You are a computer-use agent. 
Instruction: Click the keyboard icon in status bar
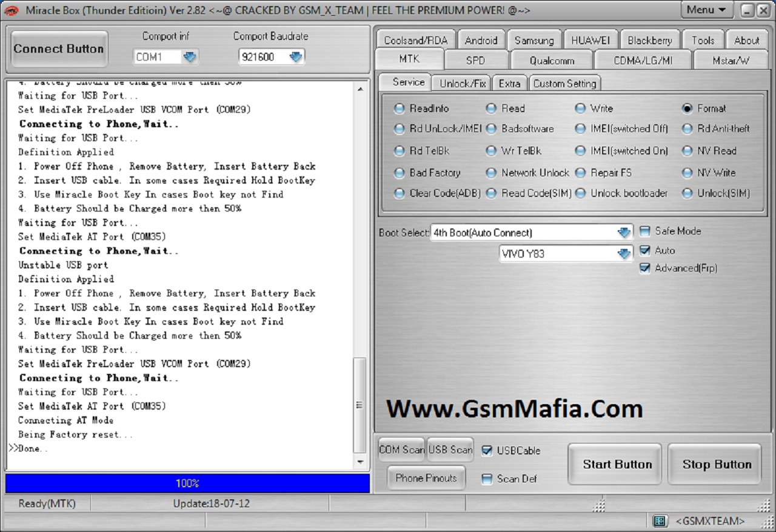(660, 521)
